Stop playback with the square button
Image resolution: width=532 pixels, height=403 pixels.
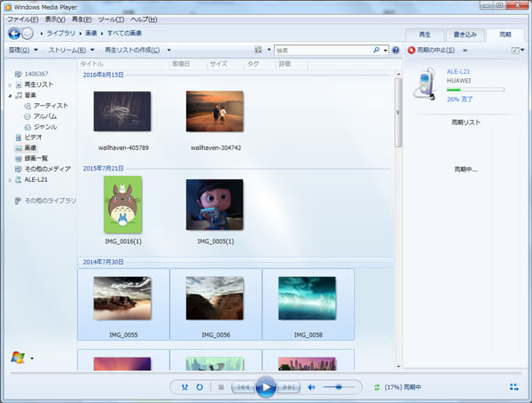221,387
